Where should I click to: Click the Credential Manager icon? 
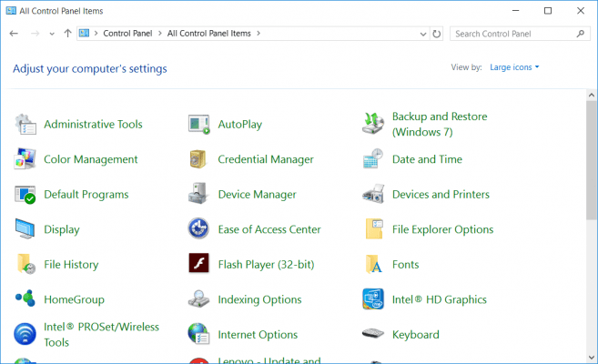point(199,159)
